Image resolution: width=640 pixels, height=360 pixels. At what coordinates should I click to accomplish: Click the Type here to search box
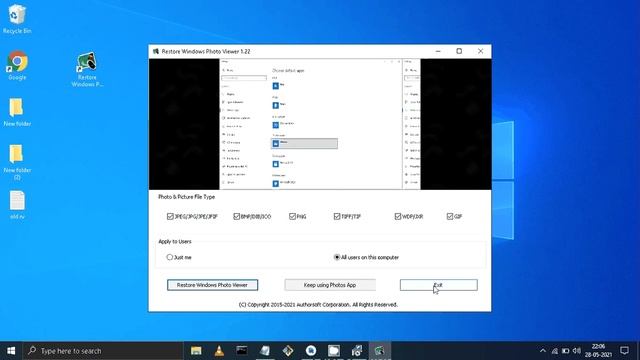coord(103,351)
